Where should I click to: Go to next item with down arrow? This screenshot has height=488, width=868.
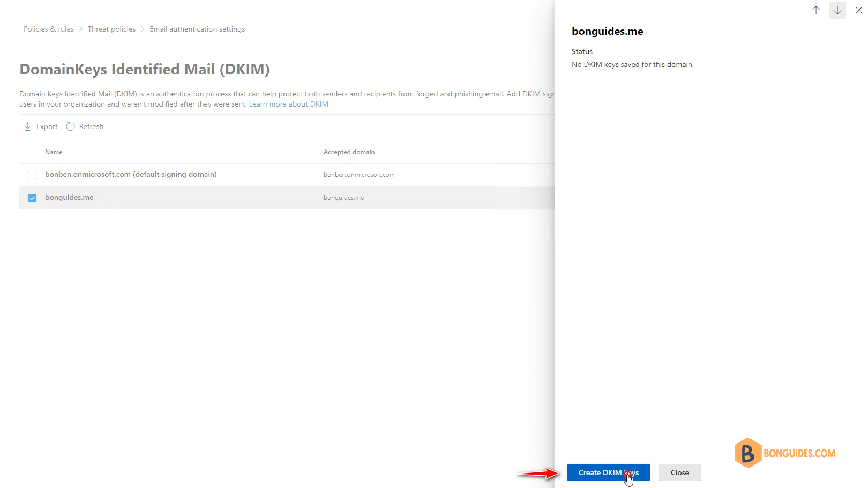[837, 10]
